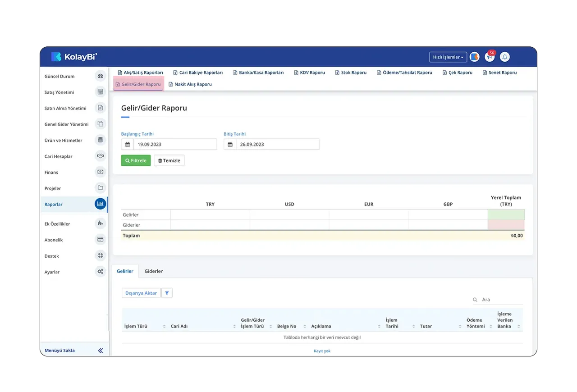
Task: Open Stok Raporu
Action: (x=351, y=73)
